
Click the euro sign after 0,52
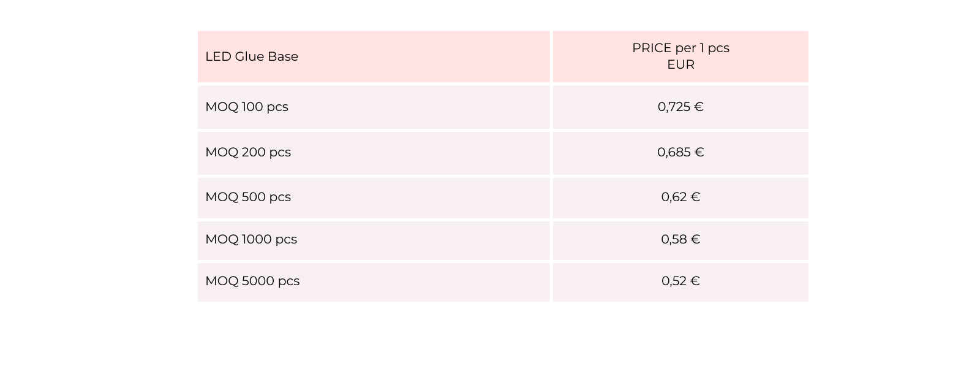click(x=695, y=281)
